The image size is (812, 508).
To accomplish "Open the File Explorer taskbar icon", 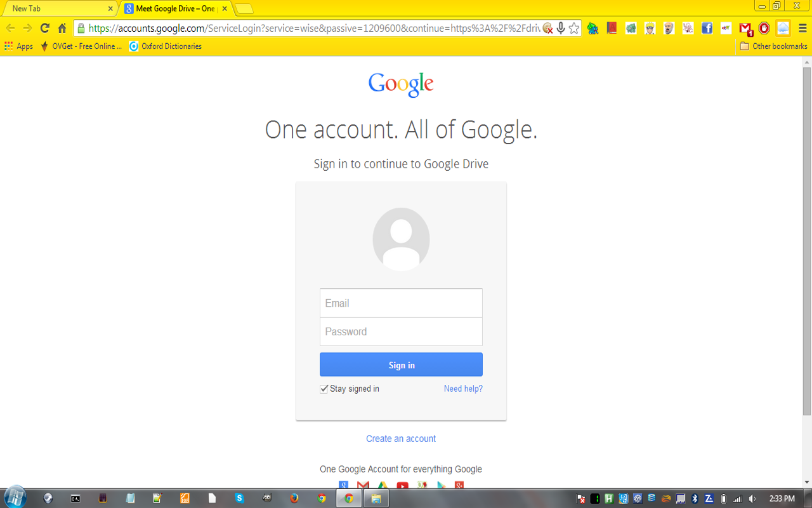I will (376, 498).
